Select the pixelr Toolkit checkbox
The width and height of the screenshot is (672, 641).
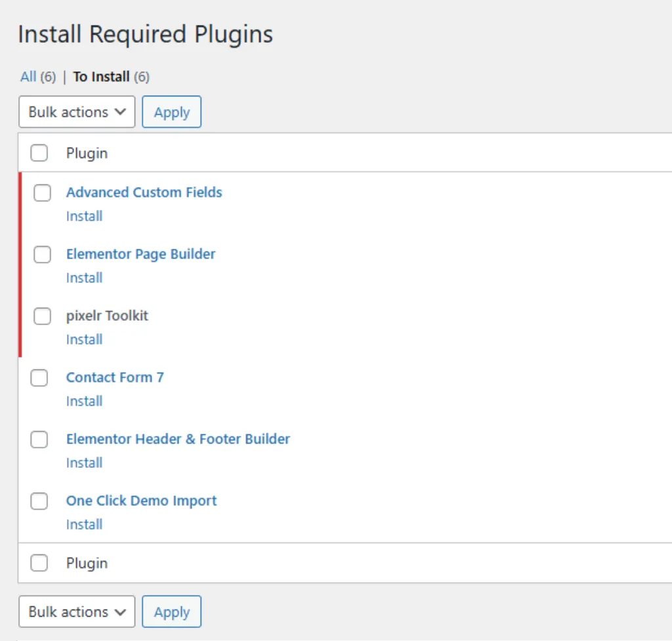pyautogui.click(x=42, y=316)
